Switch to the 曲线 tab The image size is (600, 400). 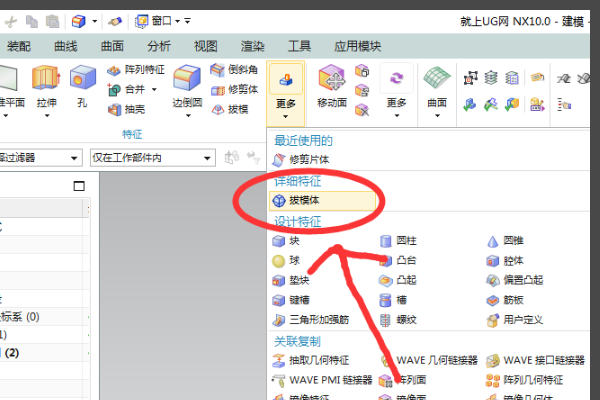point(65,46)
